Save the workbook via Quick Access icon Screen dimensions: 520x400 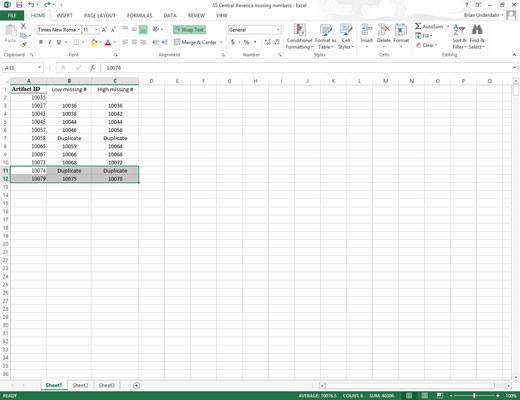tap(19, 5)
